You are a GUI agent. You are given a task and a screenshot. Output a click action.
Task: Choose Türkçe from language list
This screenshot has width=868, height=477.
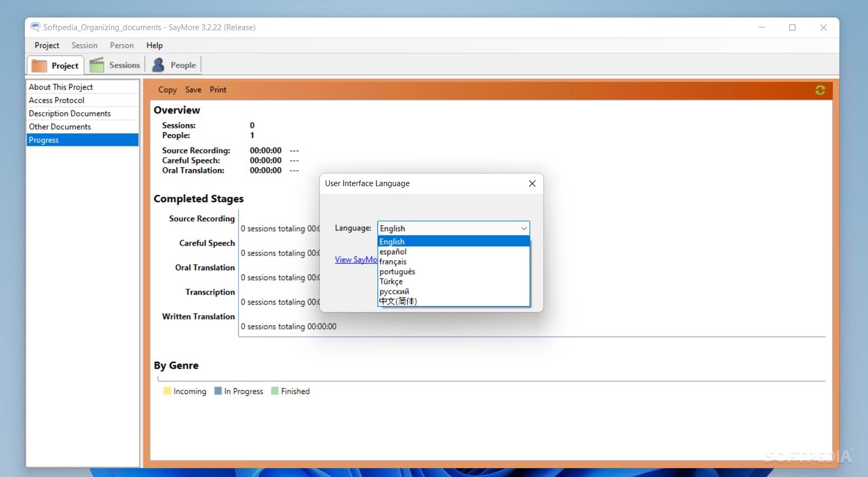[x=454, y=281]
